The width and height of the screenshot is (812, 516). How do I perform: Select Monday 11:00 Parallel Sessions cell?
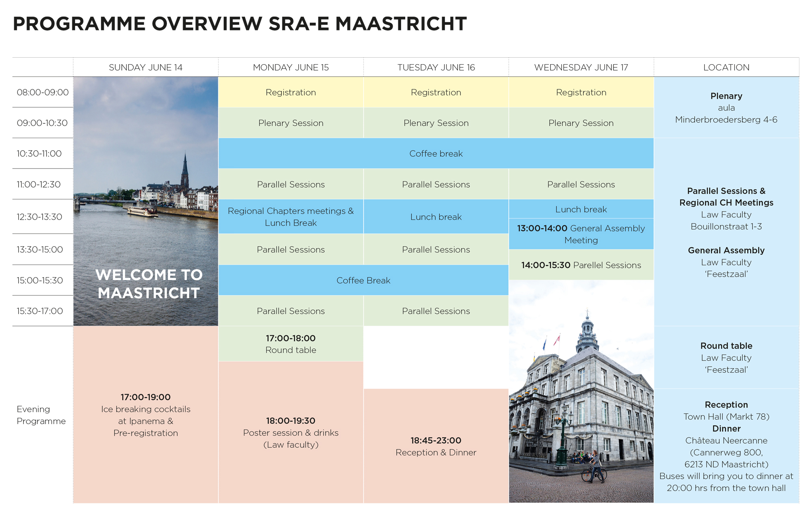[x=291, y=184]
